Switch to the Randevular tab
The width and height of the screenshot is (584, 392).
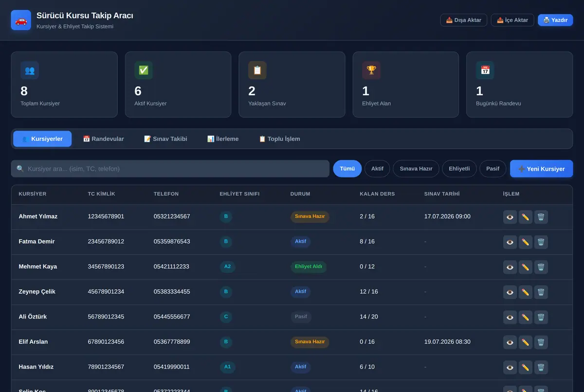[x=104, y=139]
